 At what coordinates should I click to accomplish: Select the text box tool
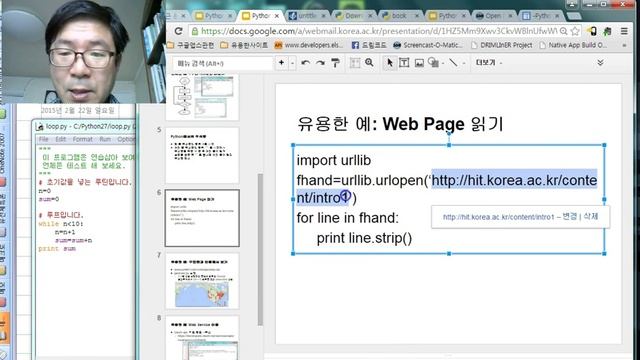(404, 63)
